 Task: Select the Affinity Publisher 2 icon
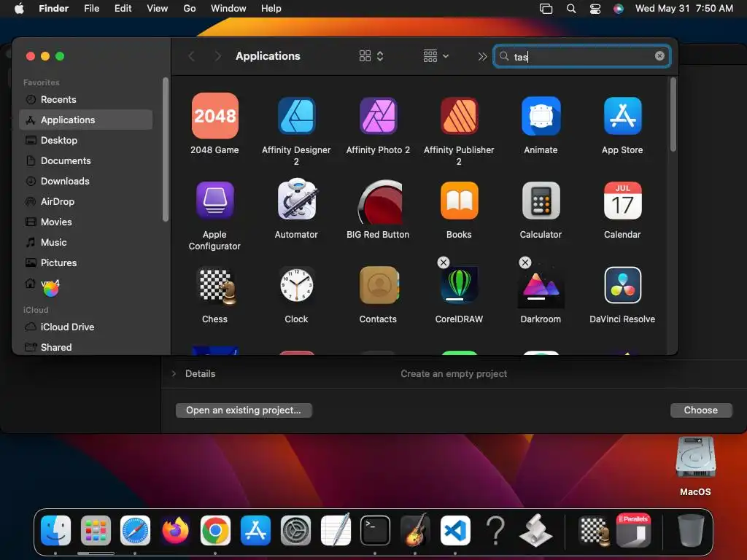point(460,116)
